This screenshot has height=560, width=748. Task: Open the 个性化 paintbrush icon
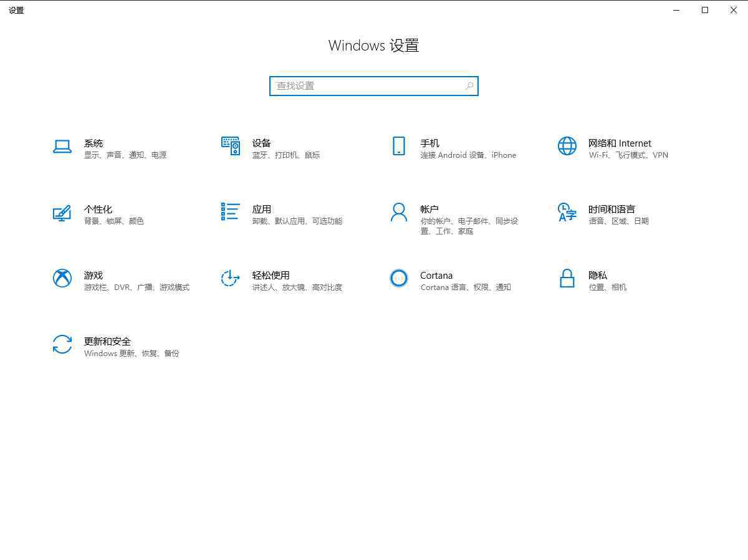[62, 213]
